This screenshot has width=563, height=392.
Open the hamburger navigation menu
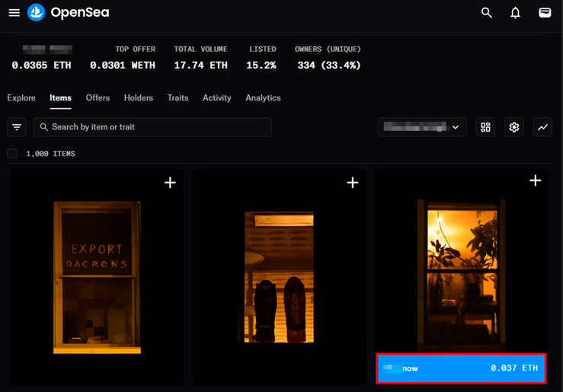click(x=14, y=12)
